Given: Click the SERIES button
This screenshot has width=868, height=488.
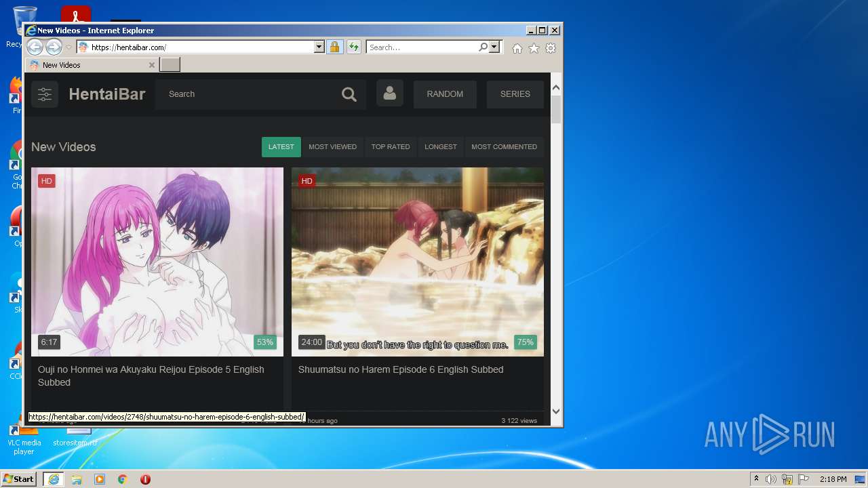Looking at the screenshot, I should tap(515, 94).
